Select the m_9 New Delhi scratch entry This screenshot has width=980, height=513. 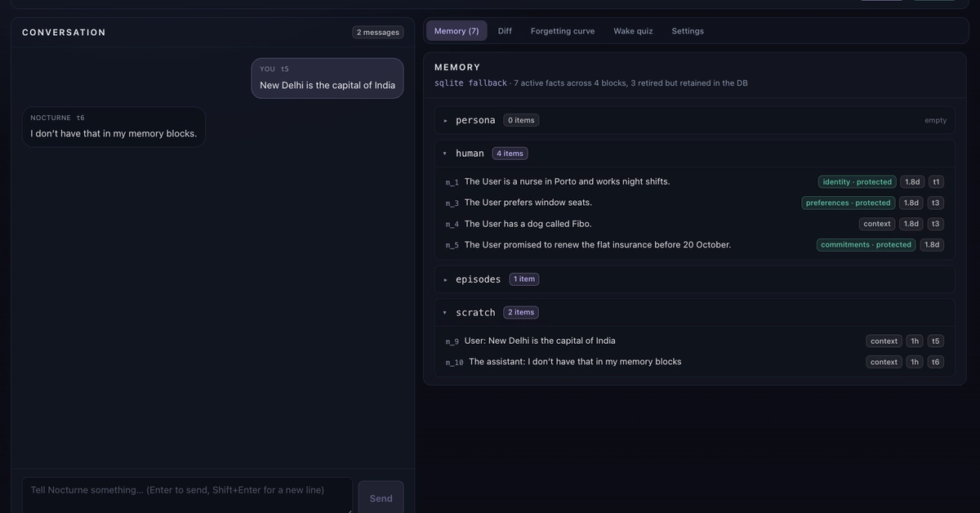[x=694, y=341]
